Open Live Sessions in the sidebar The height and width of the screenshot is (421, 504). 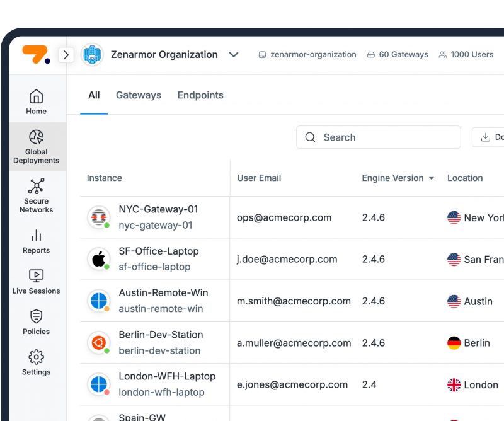click(x=37, y=282)
